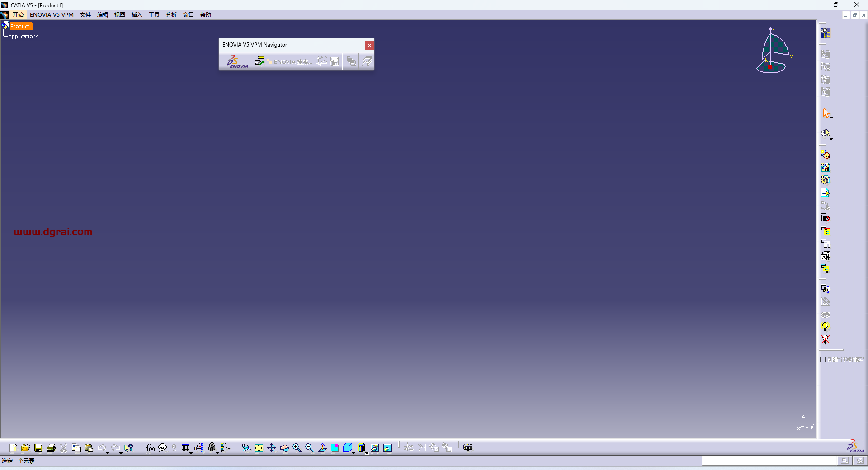
Task: Open the 帮助 (Help) menu
Action: [x=206, y=15]
